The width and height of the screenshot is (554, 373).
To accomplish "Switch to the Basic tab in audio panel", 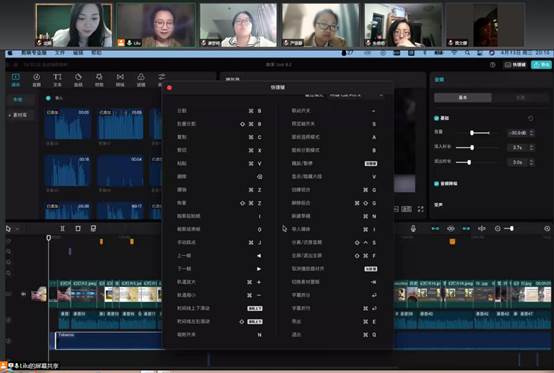I will [462, 97].
